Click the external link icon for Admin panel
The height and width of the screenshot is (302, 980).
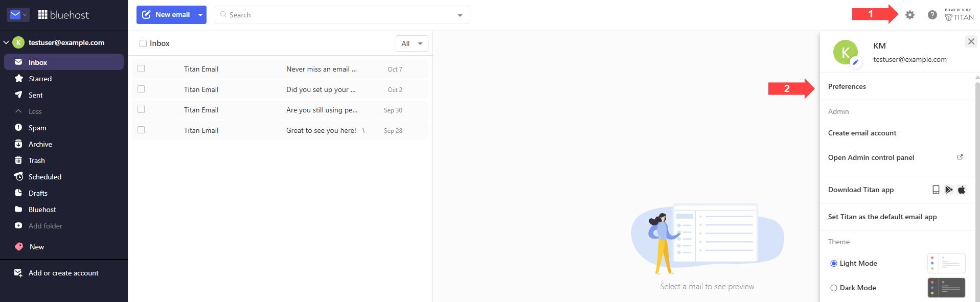pyautogui.click(x=960, y=157)
